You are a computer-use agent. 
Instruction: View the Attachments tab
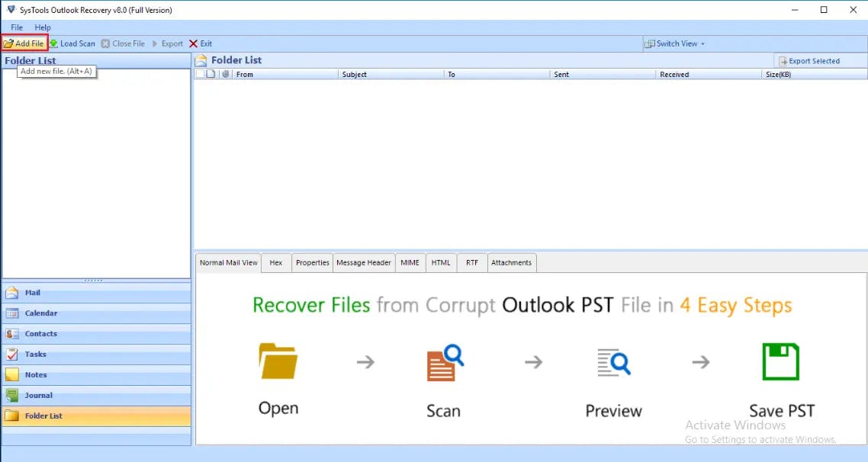point(511,263)
